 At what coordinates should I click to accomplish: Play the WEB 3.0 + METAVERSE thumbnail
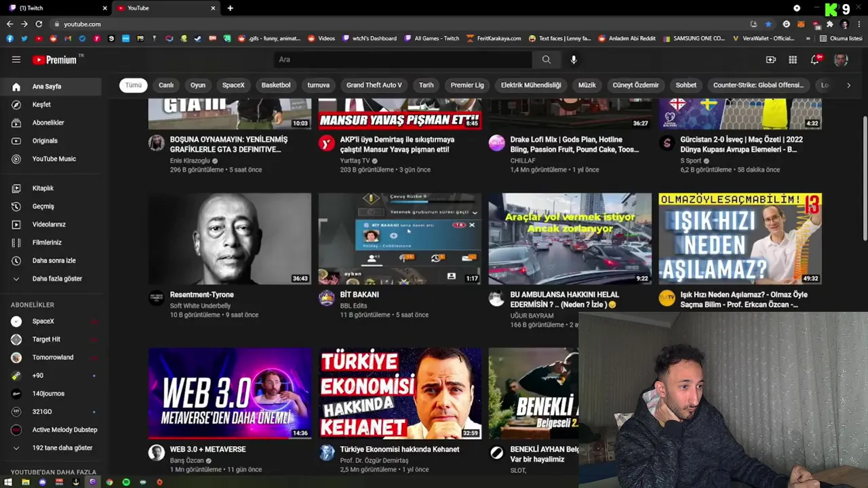(230, 394)
